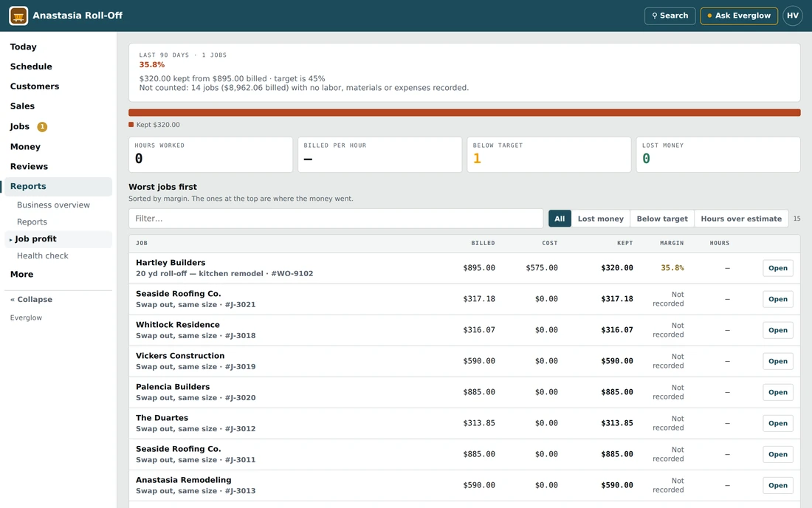Open Business overview sub-item
Screen dimensions: 812x508
click(x=53, y=205)
